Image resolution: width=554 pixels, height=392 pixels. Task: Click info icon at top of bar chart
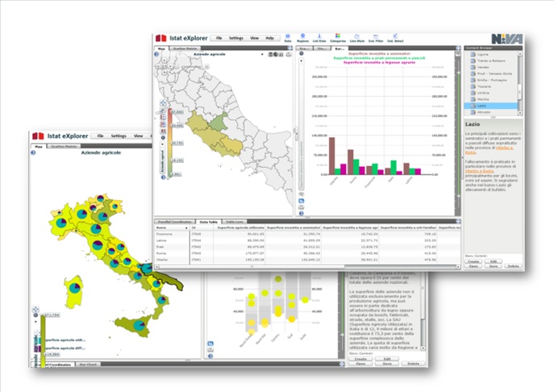302,53
